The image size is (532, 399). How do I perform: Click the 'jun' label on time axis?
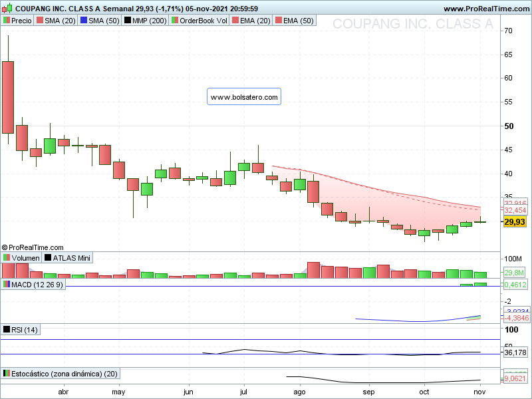(188, 392)
